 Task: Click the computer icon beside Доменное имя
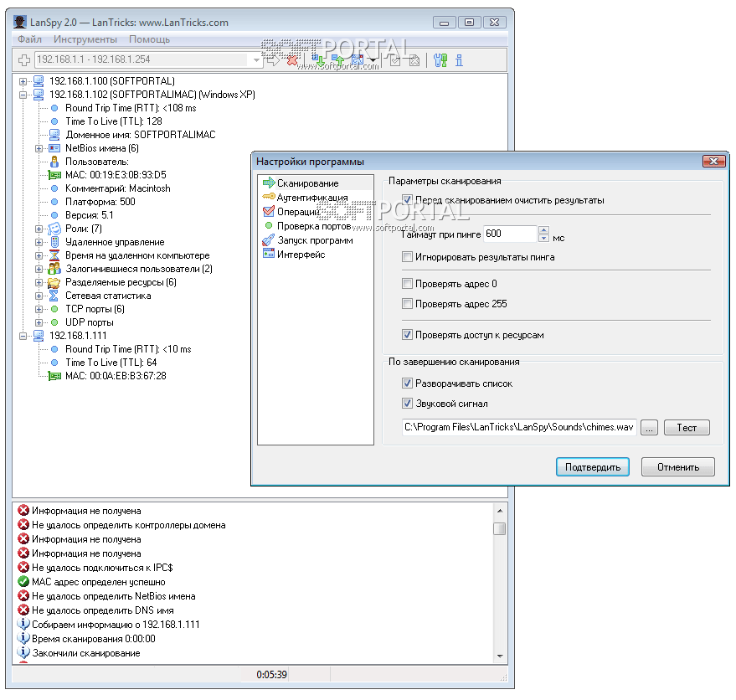pyautogui.click(x=54, y=135)
